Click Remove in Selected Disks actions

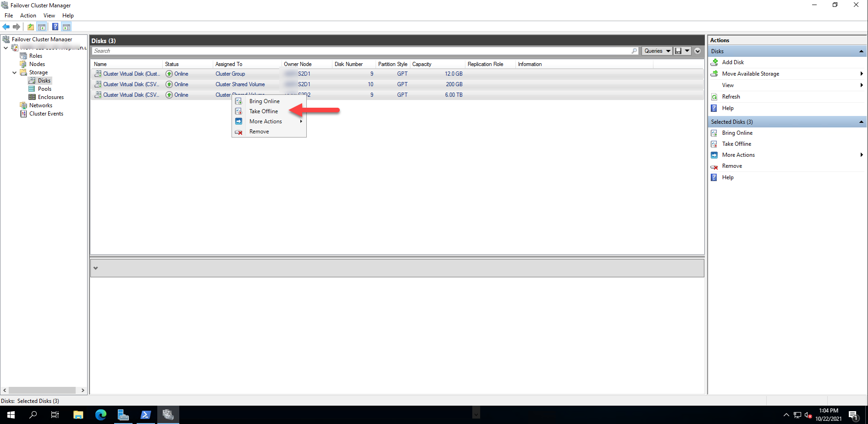(732, 166)
